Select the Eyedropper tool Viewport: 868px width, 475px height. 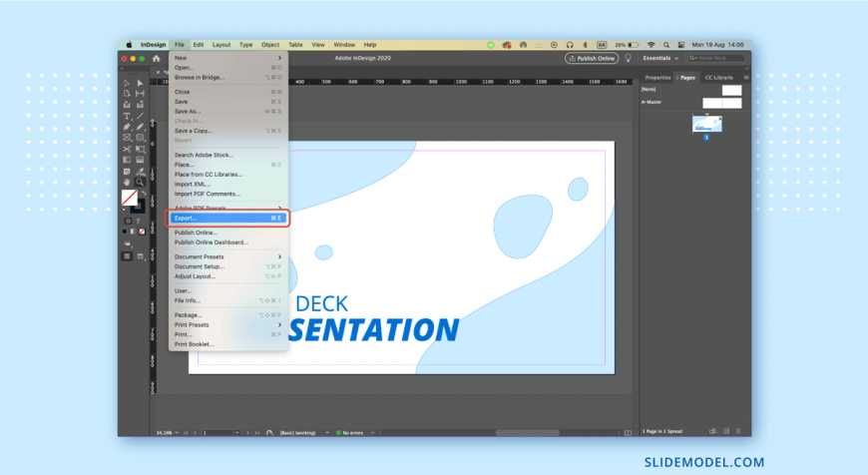tap(140, 172)
